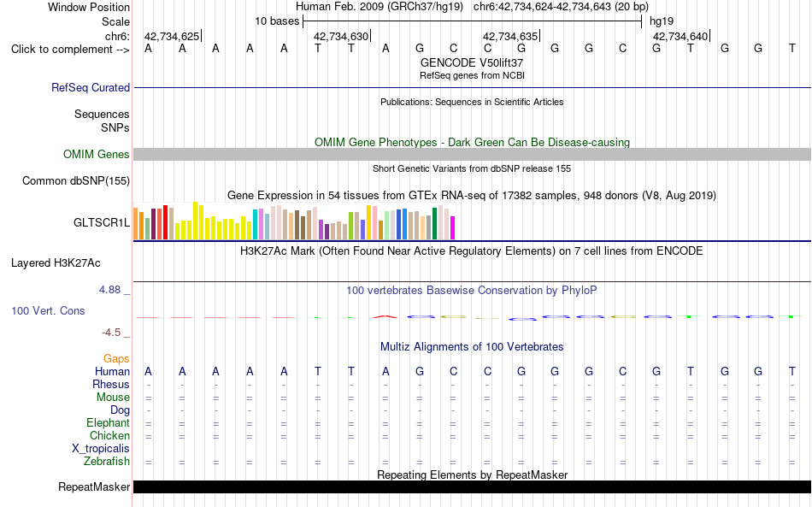The width and height of the screenshot is (812, 507).
Task: Open the OMIM Genes track label
Action: pyautogui.click(x=96, y=155)
